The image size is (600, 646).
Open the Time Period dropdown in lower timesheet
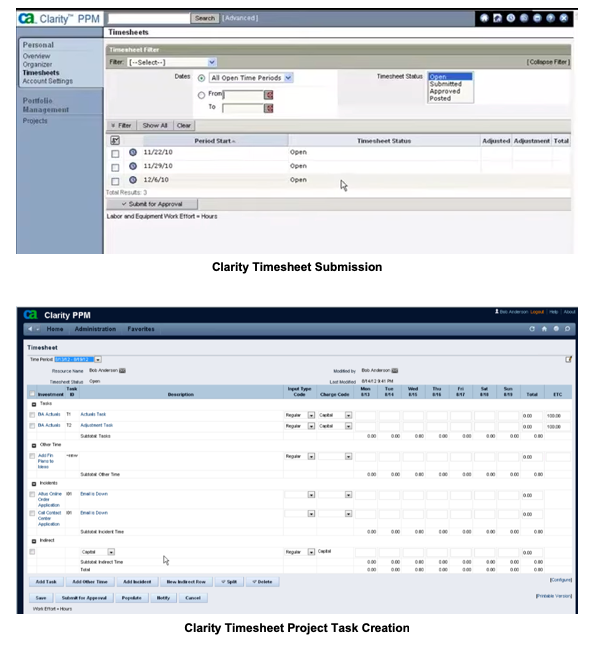coord(98,360)
